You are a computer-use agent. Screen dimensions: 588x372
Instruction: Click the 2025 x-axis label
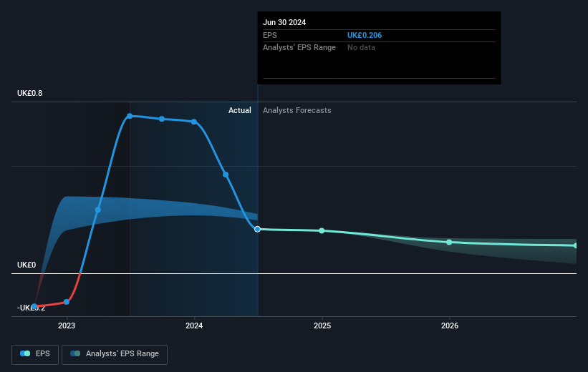coord(322,325)
